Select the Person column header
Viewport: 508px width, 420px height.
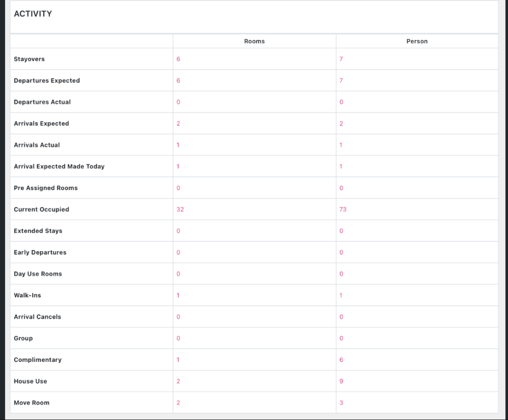click(417, 41)
